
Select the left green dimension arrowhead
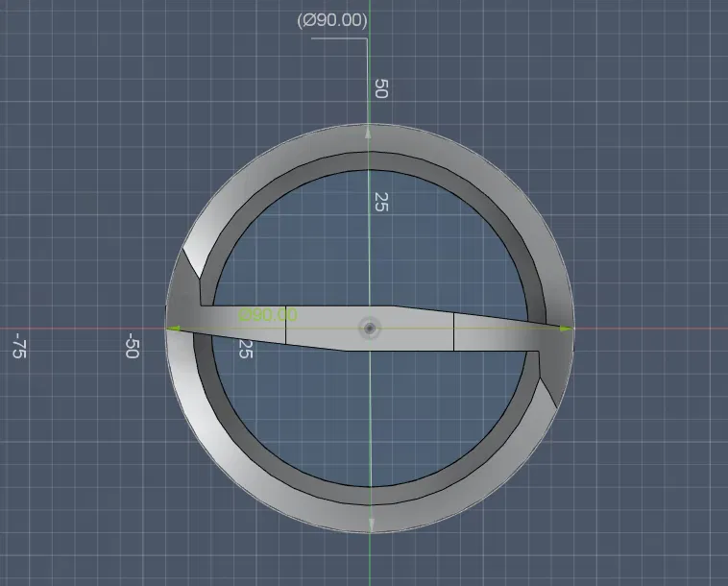[173, 329]
